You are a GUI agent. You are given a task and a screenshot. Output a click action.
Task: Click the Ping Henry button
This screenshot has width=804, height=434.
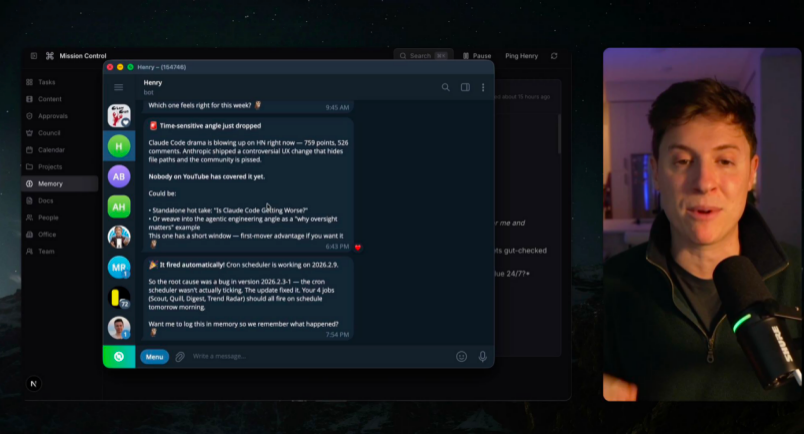(521, 56)
